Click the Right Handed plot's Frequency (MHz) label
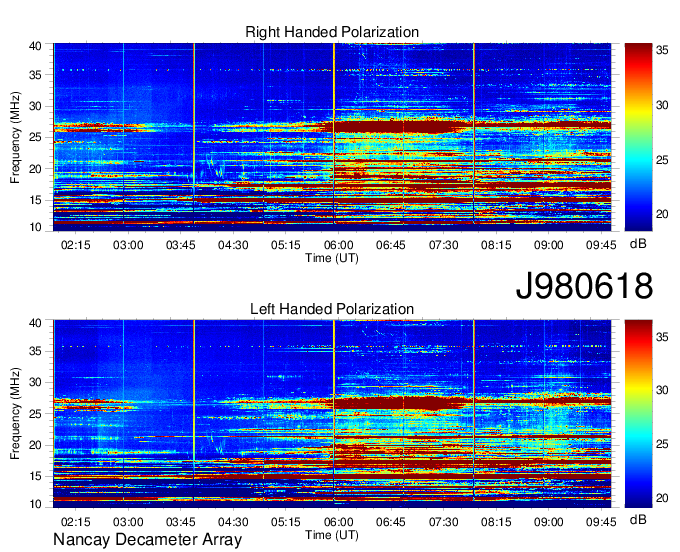Viewport: 680px width, 552px height. [15, 137]
